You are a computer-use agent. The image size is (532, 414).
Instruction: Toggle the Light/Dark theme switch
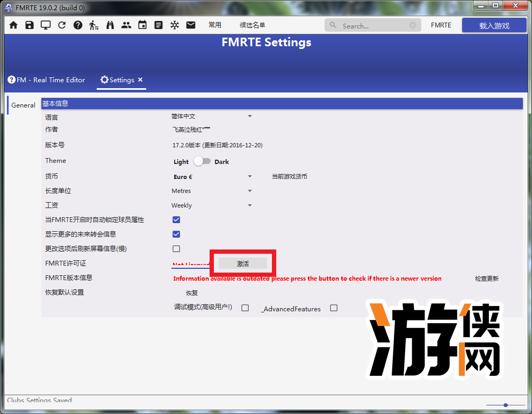202,161
